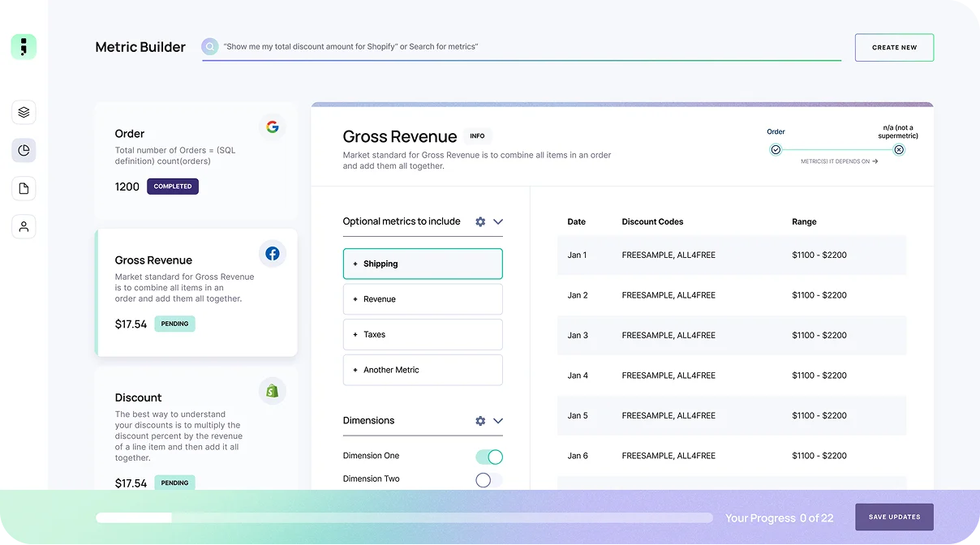Click the Shopify icon on Discount card
The height and width of the screenshot is (545, 980).
[x=273, y=391]
